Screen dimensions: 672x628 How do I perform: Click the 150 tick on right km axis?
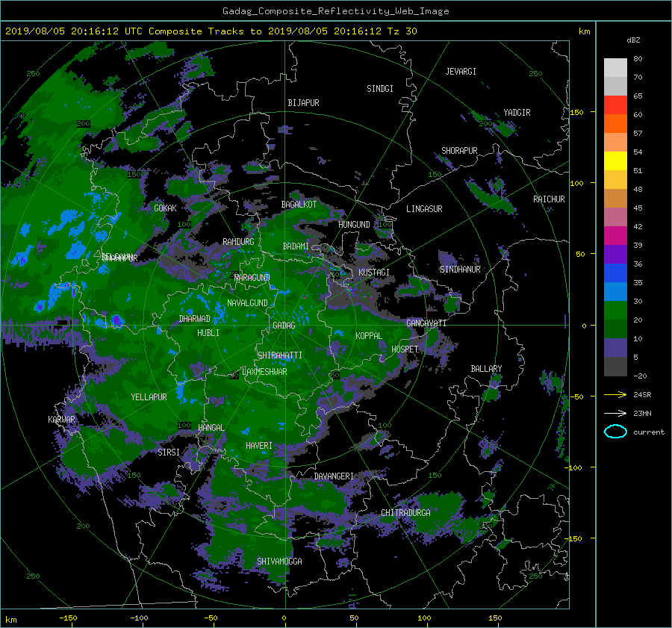click(x=576, y=112)
